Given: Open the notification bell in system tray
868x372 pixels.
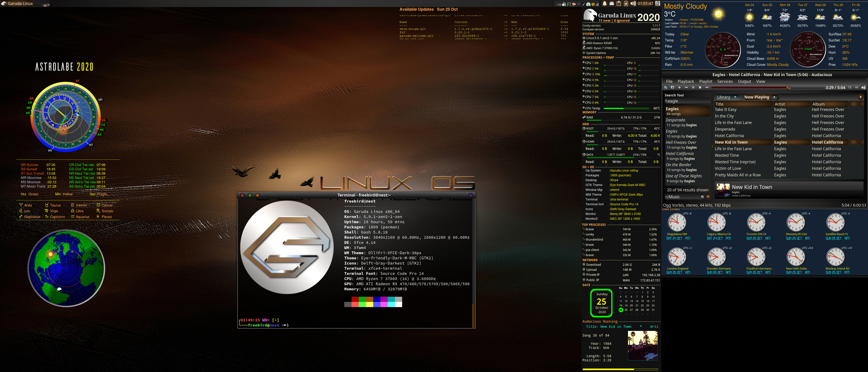Looking at the screenshot, I should 604,4.
